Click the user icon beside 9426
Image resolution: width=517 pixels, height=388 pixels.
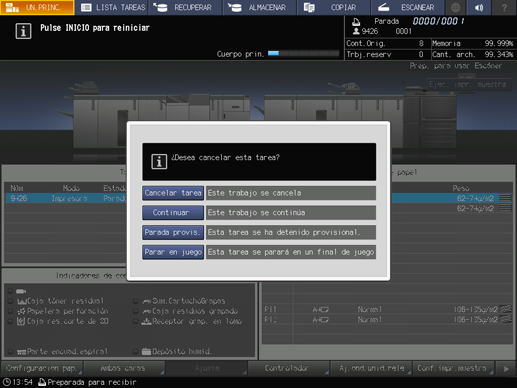click(x=356, y=31)
